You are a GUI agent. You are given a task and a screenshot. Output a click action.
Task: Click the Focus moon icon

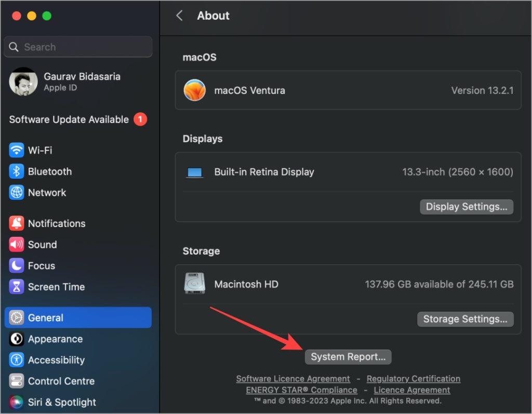[16, 266]
